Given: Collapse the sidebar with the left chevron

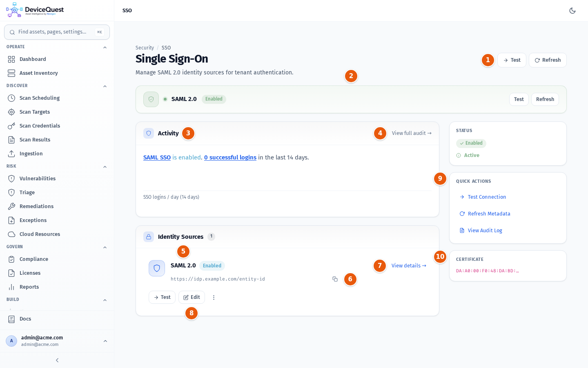Looking at the screenshot, I should pos(57,360).
